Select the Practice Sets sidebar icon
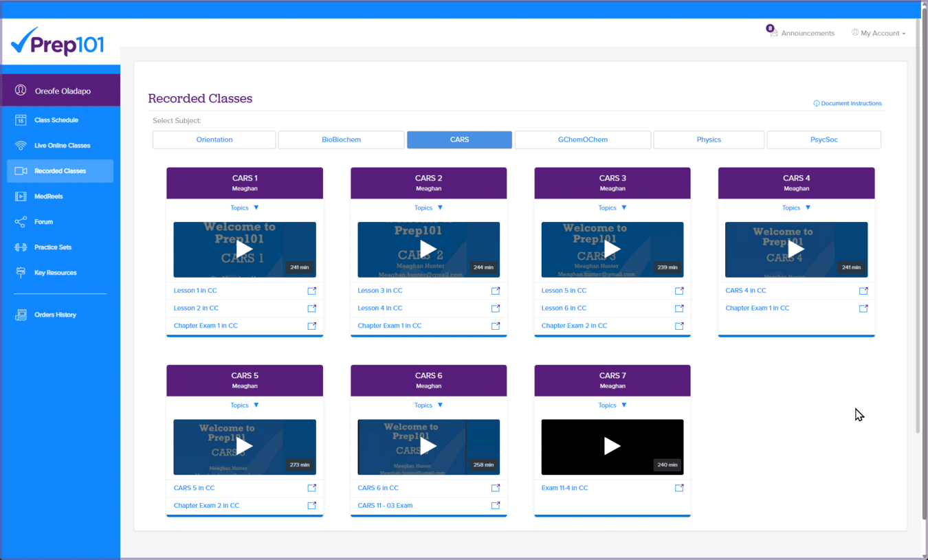The width and height of the screenshot is (928, 560). coord(21,247)
